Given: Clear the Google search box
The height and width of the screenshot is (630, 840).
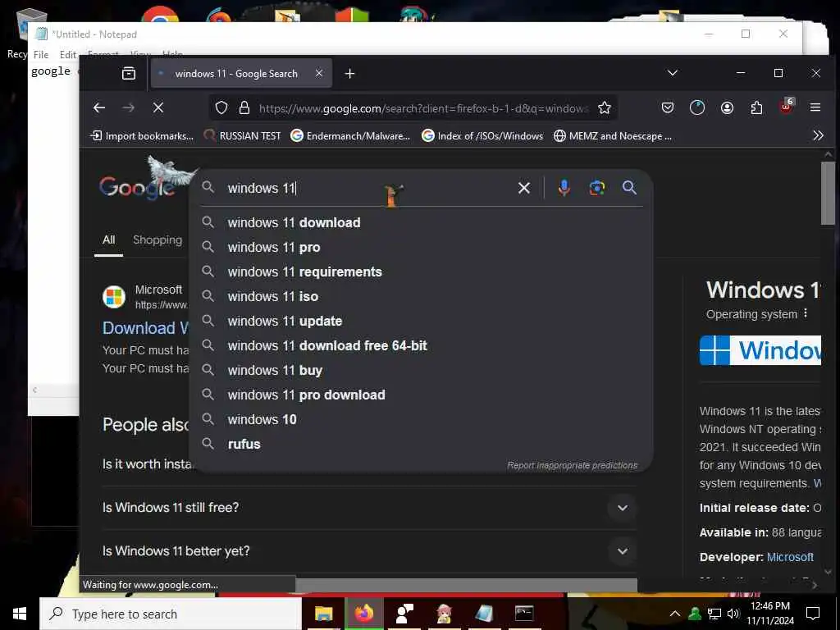Looking at the screenshot, I should 524,188.
